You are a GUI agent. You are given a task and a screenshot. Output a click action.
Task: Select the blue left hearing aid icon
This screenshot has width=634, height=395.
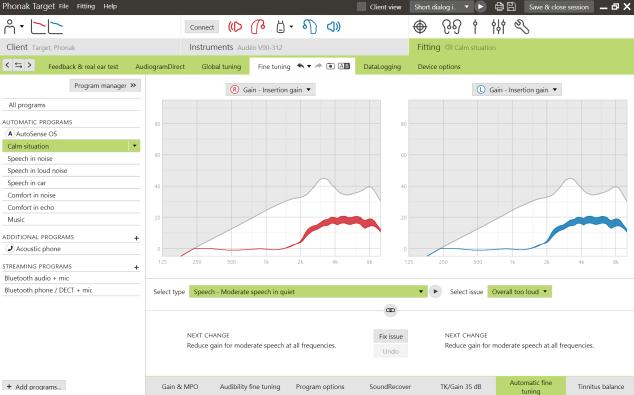tap(310, 27)
